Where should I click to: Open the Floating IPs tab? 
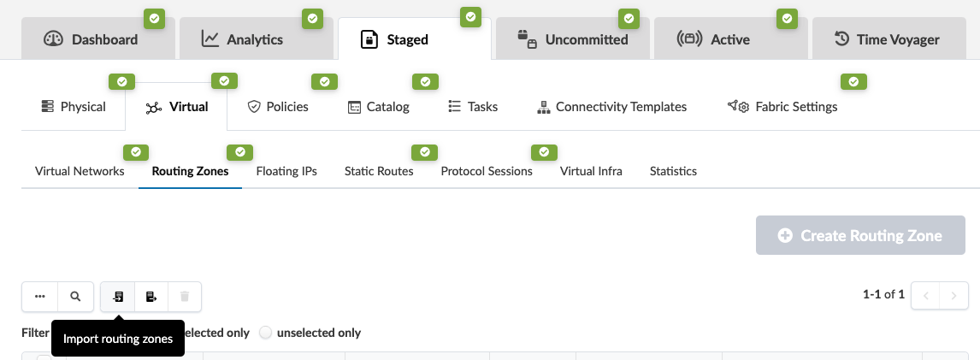286,171
